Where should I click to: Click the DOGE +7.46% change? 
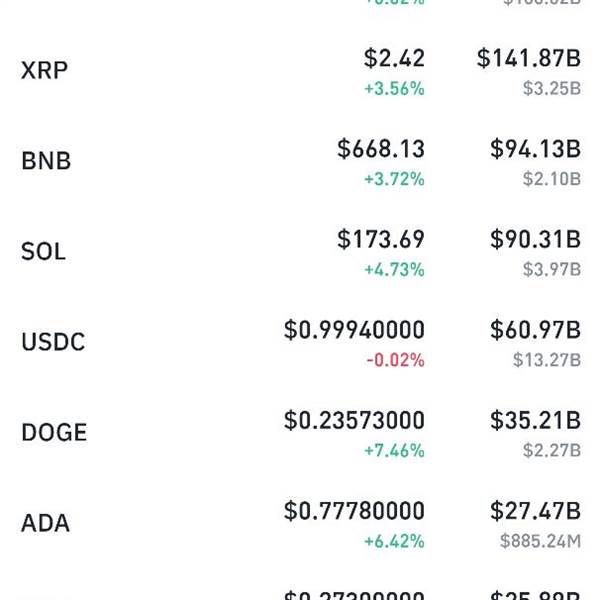click(395, 450)
